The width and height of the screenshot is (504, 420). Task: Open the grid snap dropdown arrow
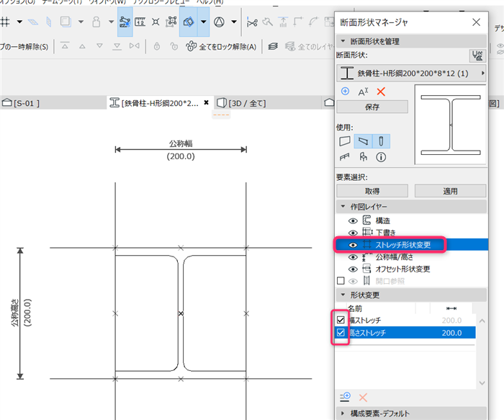pyautogui.click(x=19, y=22)
